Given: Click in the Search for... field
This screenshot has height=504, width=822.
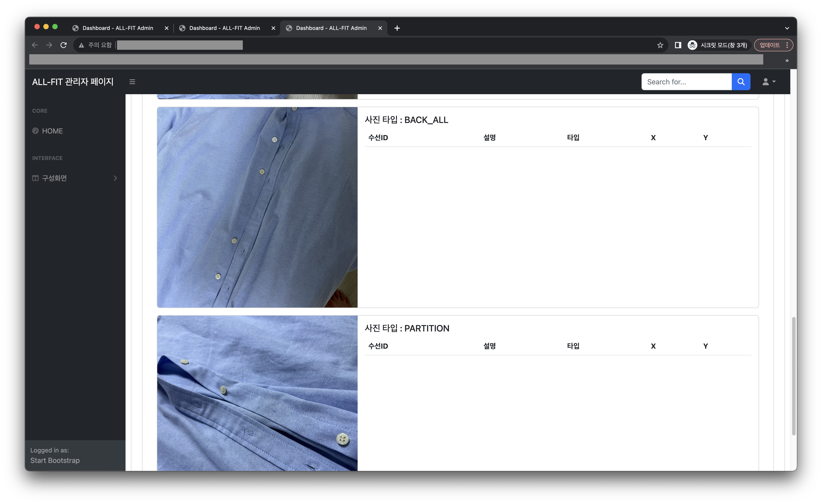Looking at the screenshot, I should 686,82.
